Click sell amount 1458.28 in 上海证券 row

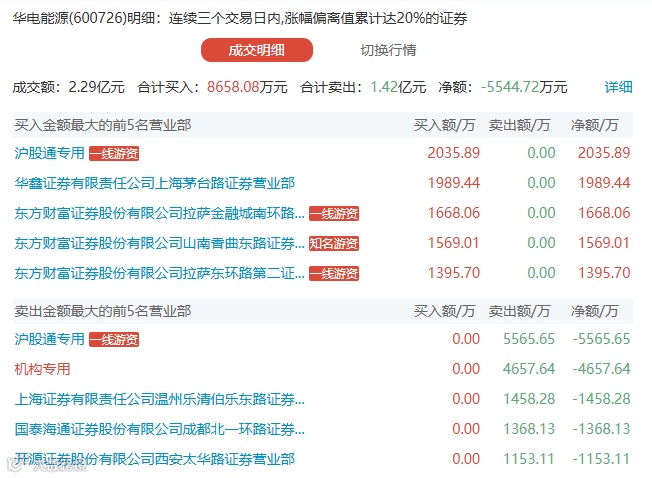point(529,399)
